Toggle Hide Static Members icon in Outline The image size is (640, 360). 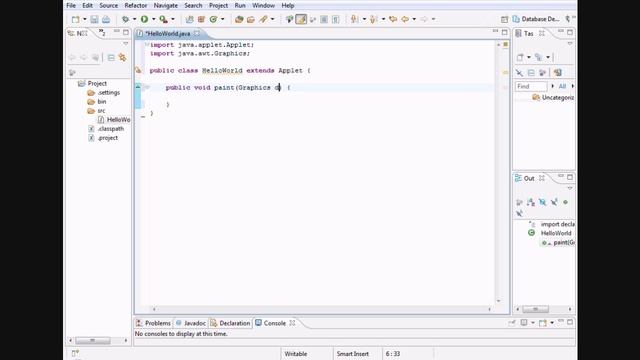click(x=554, y=202)
